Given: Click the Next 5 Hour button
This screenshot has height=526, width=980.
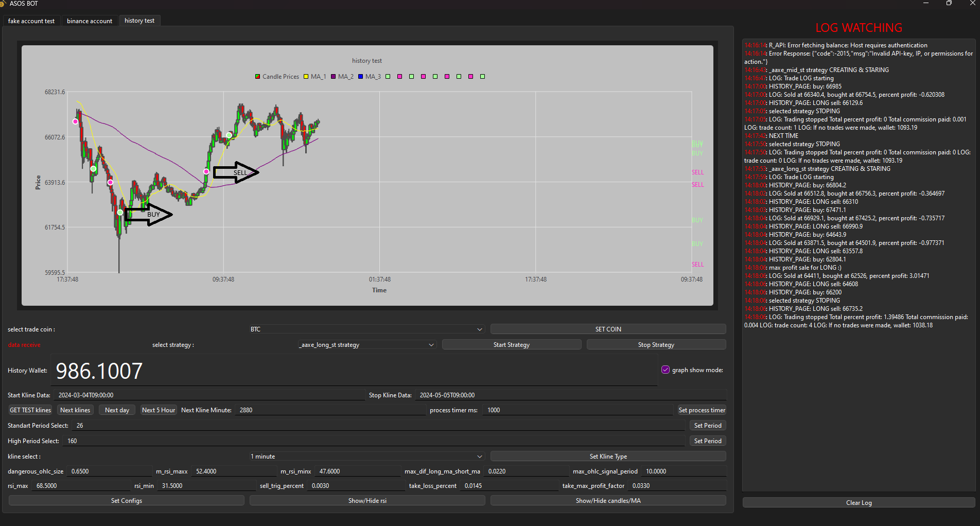Looking at the screenshot, I should [159, 410].
